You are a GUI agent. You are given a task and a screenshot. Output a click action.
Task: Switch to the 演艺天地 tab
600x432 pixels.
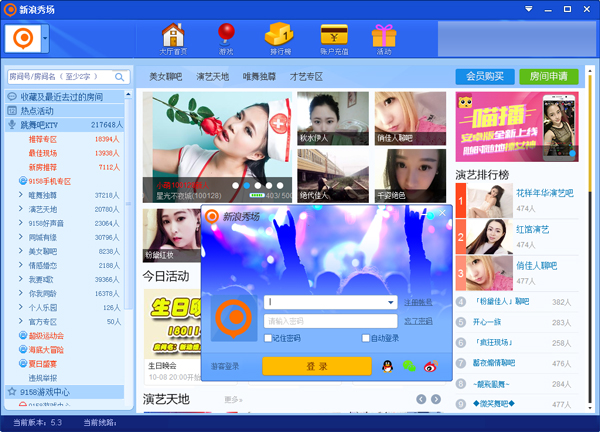[212, 77]
